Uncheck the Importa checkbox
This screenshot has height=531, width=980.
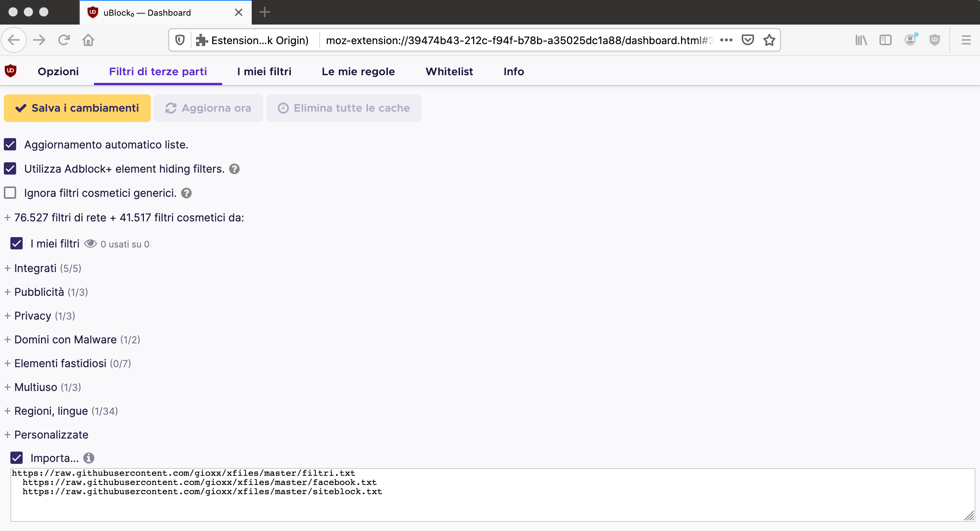[x=16, y=458]
